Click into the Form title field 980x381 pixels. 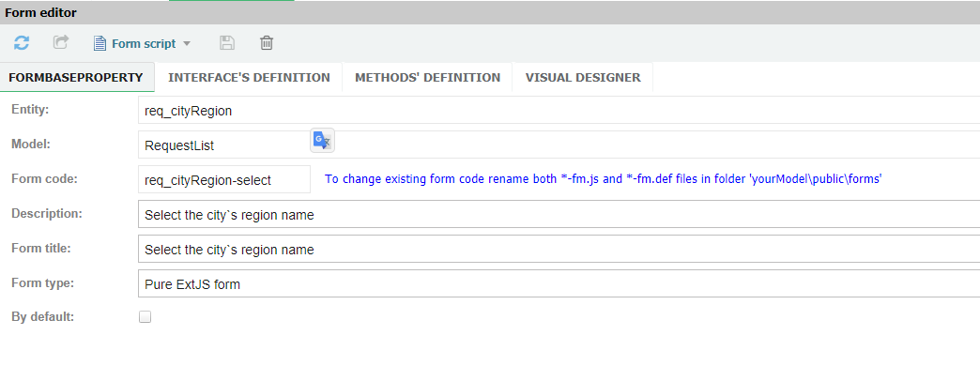[558, 249]
